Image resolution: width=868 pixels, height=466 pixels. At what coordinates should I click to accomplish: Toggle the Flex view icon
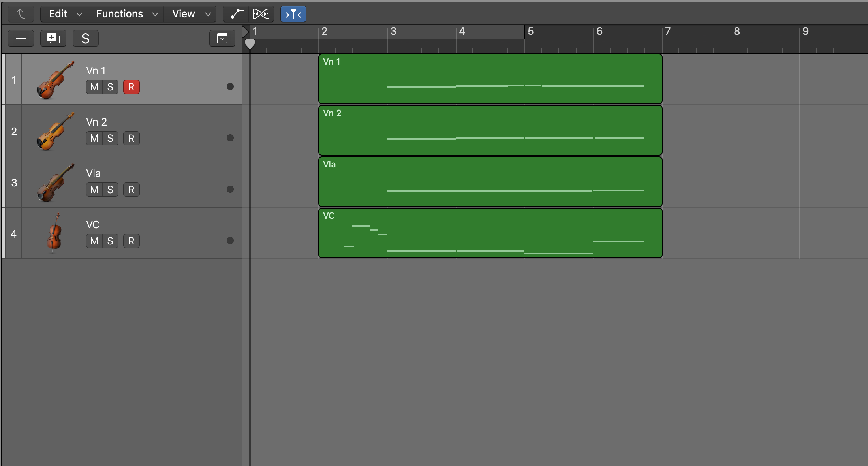(261, 14)
